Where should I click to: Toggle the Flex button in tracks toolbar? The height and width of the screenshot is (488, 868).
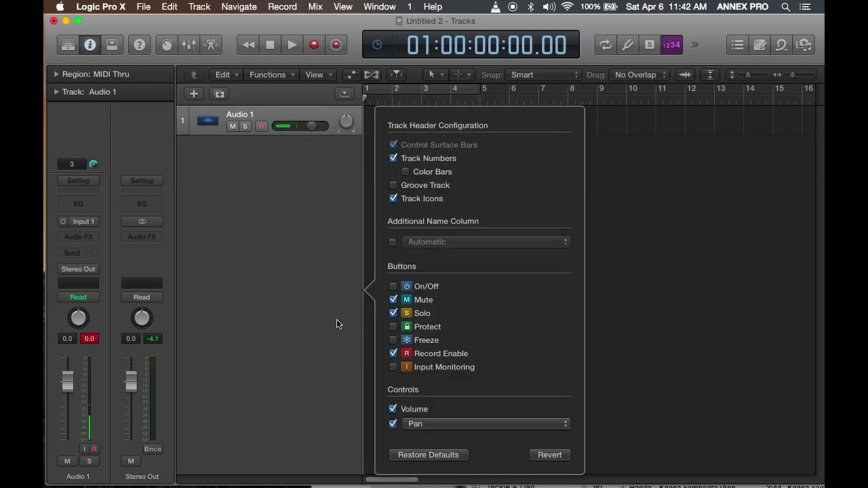coord(372,75)
